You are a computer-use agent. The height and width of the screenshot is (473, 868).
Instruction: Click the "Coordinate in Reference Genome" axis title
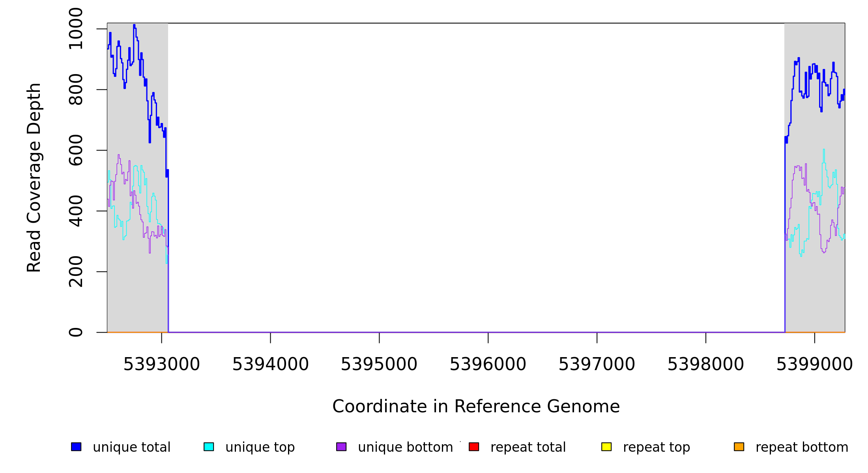476,406
